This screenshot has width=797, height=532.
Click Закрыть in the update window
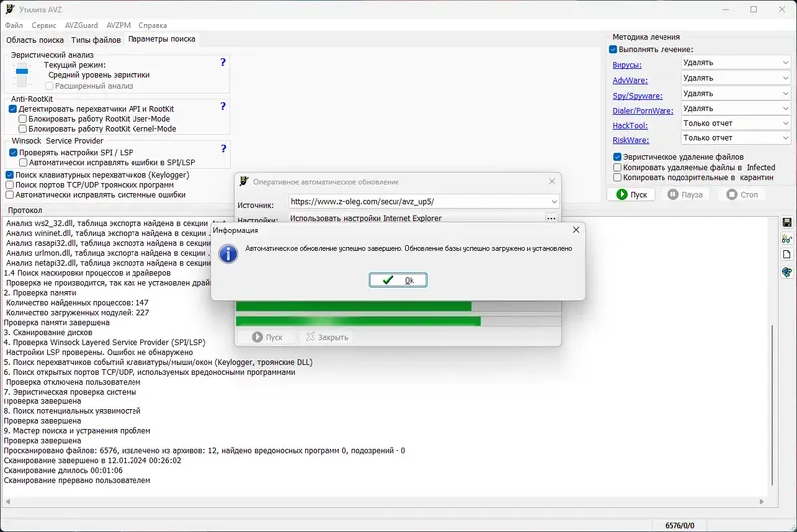tap(327, 337)
